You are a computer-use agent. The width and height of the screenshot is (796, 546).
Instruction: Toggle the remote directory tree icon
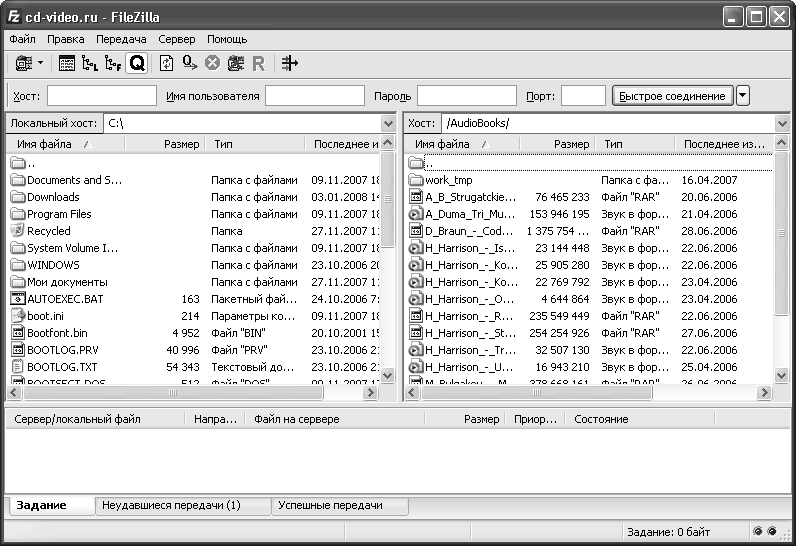113,63
